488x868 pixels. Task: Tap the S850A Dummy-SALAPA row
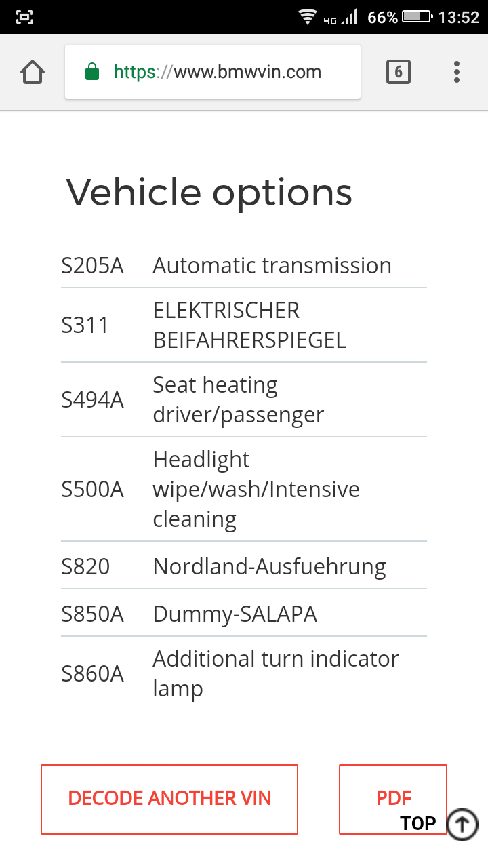(x=243, y=614)
